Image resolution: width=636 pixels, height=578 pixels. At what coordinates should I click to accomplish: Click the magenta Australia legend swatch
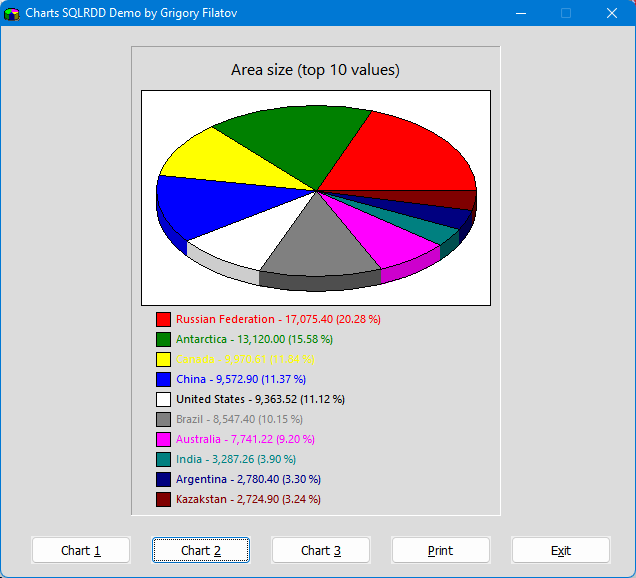tap(163, 439)
